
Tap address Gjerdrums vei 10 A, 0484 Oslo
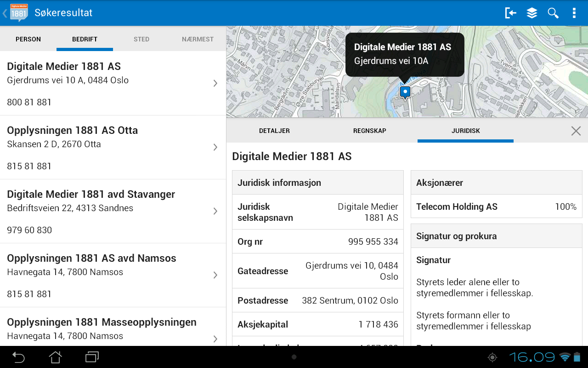pos(68,80)
